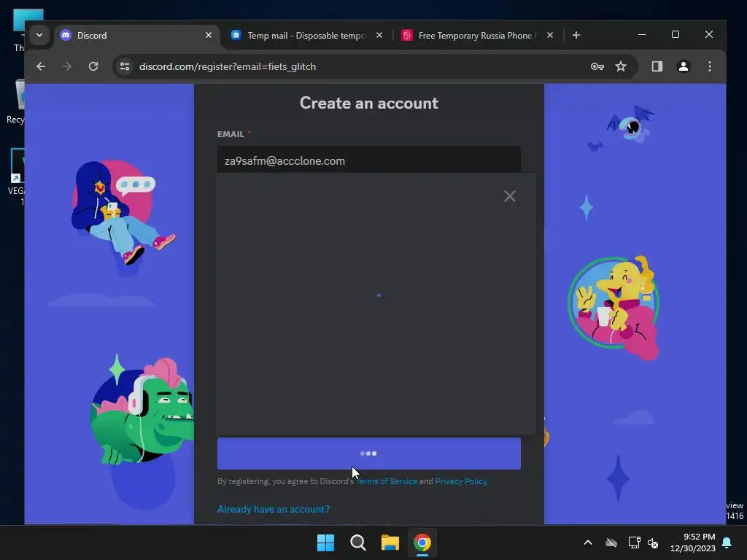Close the Temp mail tab
747x560 pixels.
coord(379,35)
